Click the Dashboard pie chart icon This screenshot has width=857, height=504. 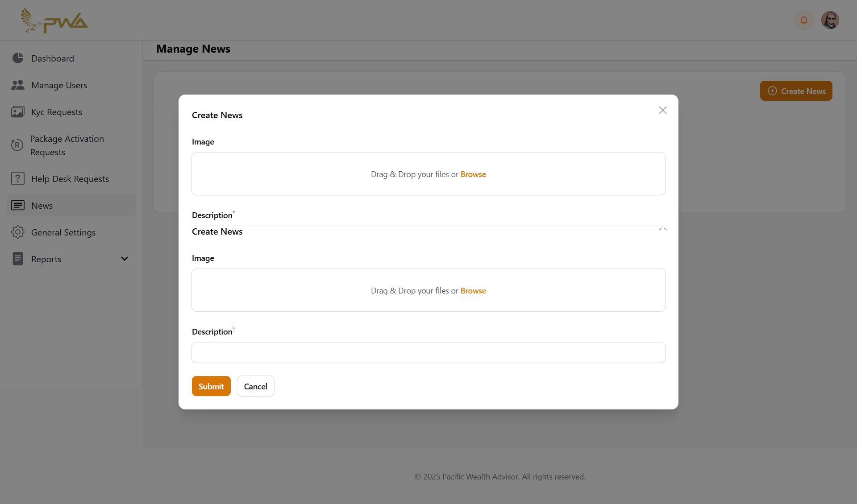pos(18,58)
